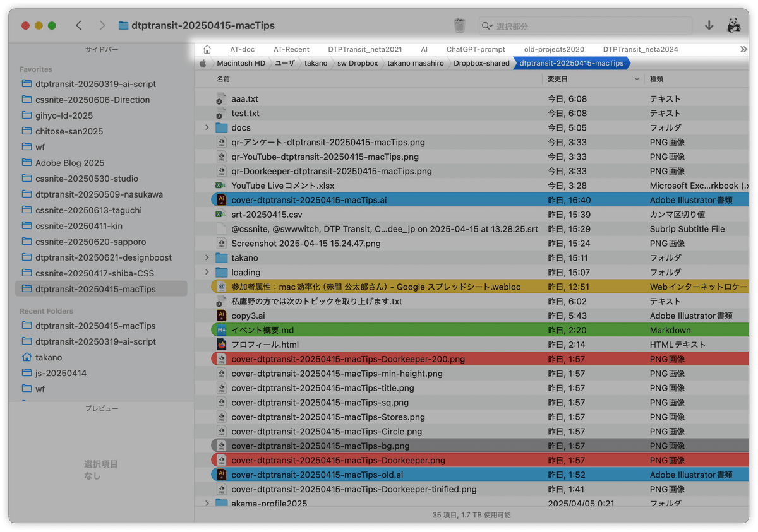
Task: Click the home icon in the favorites bar
Action: coord(207,49)
